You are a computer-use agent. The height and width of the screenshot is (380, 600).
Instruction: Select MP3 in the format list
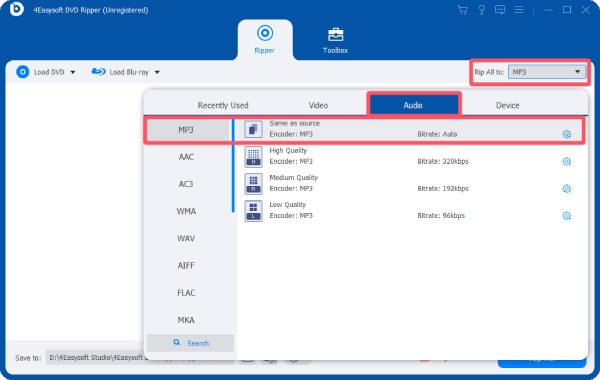pos(186,130)
